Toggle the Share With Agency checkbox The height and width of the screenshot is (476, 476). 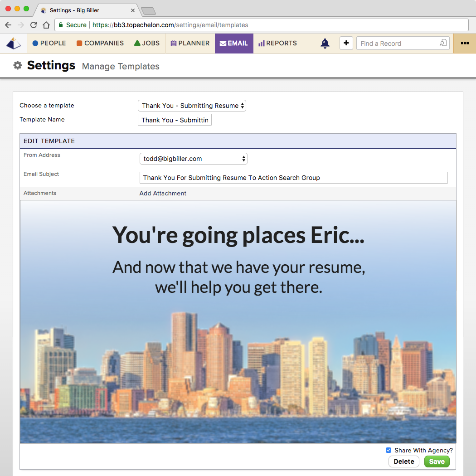click(389, 450)
